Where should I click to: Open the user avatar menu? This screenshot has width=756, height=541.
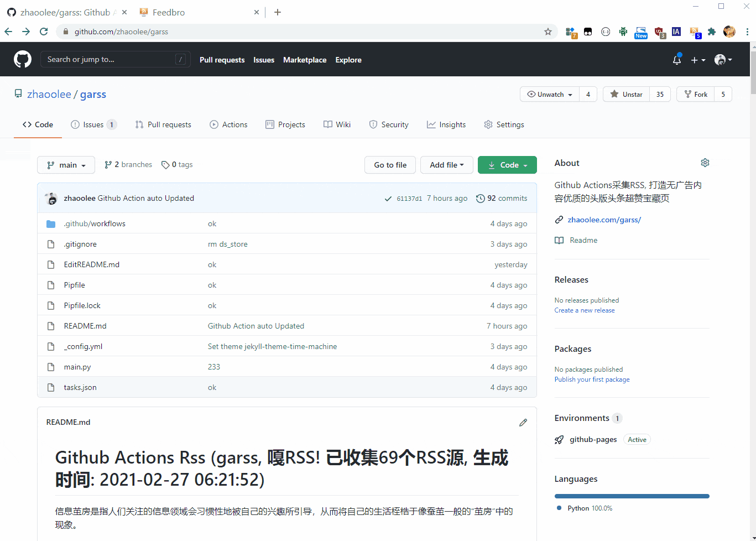[x=723, y=60]
